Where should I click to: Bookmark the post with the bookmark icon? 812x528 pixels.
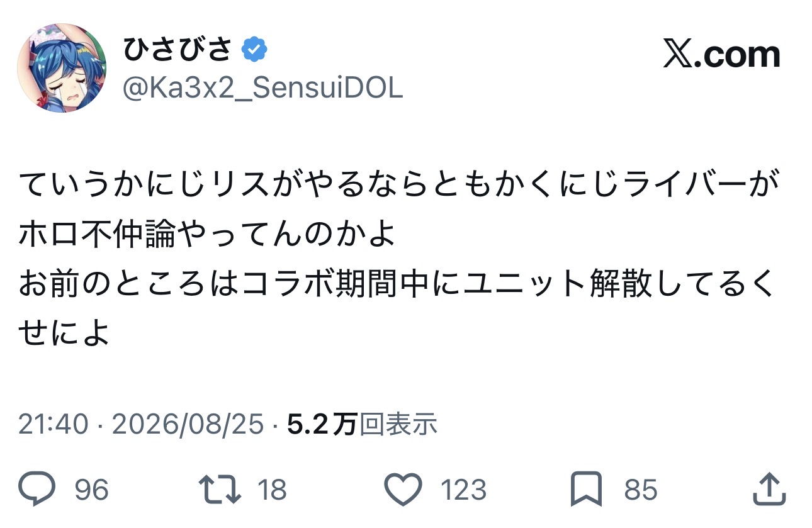(586, 490)
